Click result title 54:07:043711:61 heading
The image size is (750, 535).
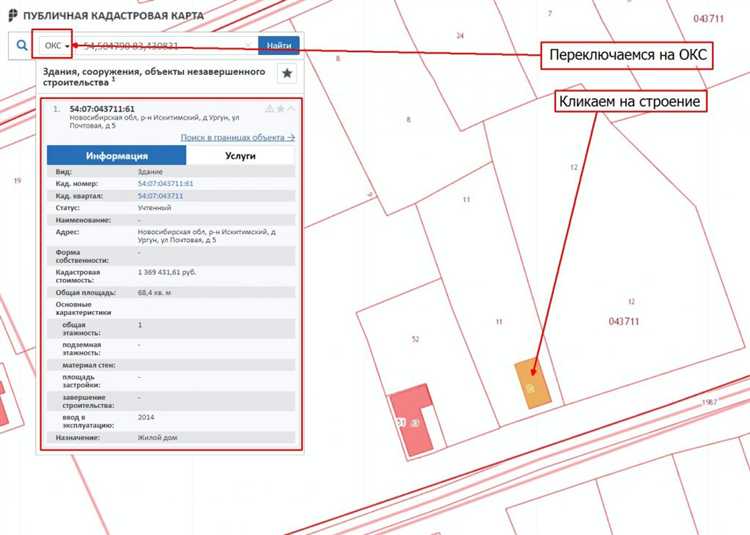[x=102, y=109]
